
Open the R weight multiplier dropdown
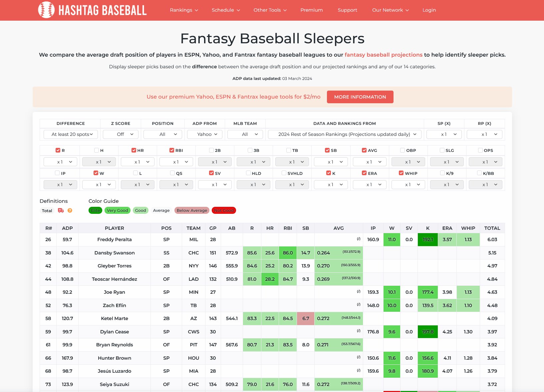pos(60,162)
